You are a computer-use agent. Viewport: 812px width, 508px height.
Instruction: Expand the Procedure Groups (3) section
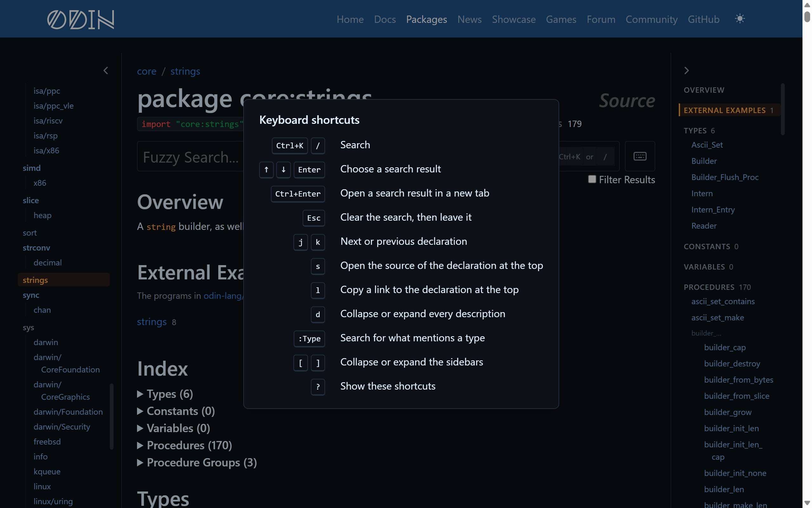click(x=197, y=462)
